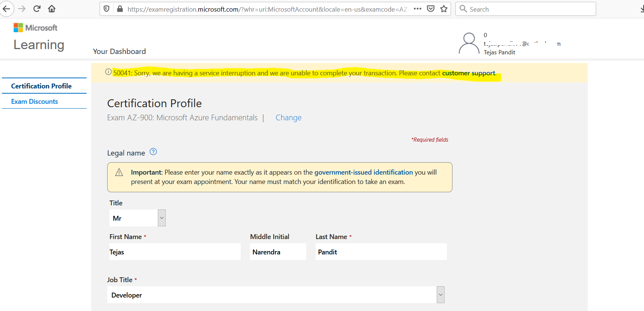Open the Exam Discounts sidebar tab

coord(34,102)
